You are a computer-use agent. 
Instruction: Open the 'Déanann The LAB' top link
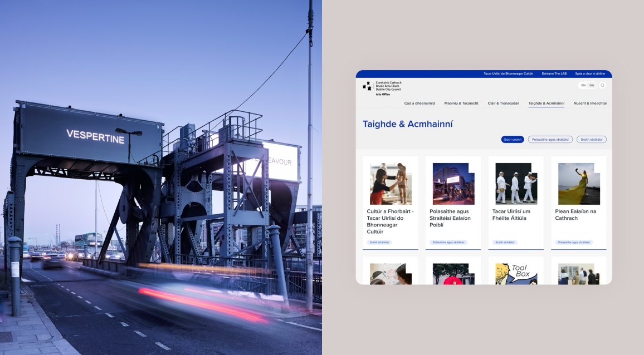[x=554, y=73]
